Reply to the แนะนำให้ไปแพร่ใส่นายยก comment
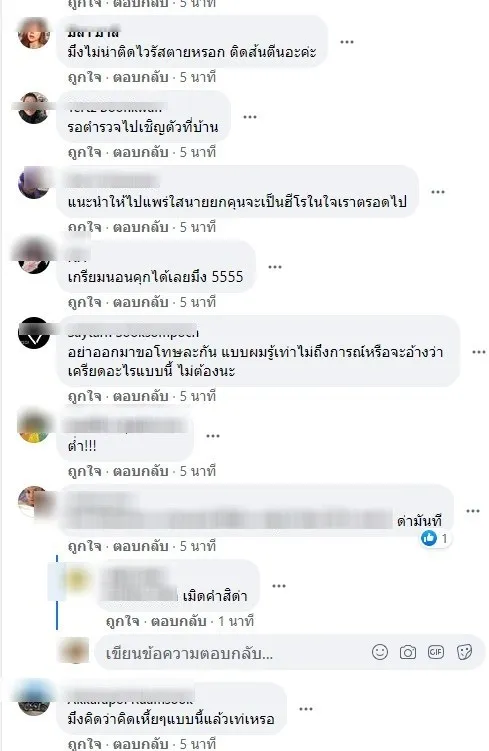The image size is (489, 751). click(140, 227)
